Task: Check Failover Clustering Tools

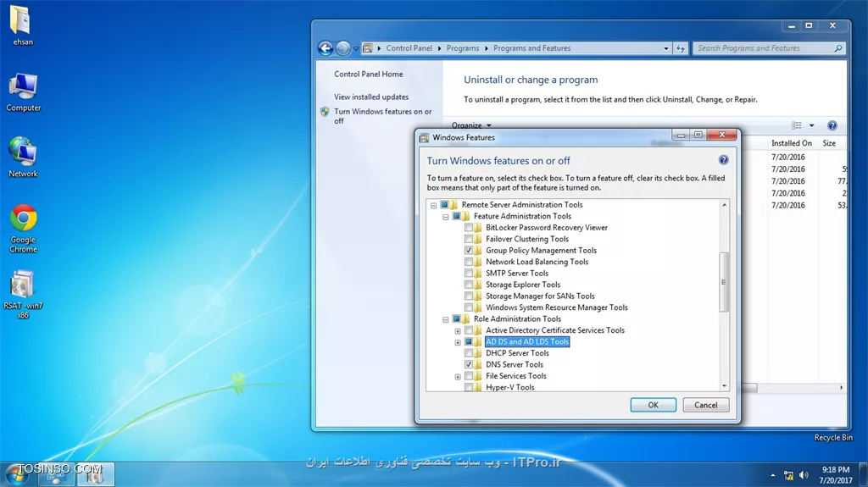Action: click(x=468, y=239)
